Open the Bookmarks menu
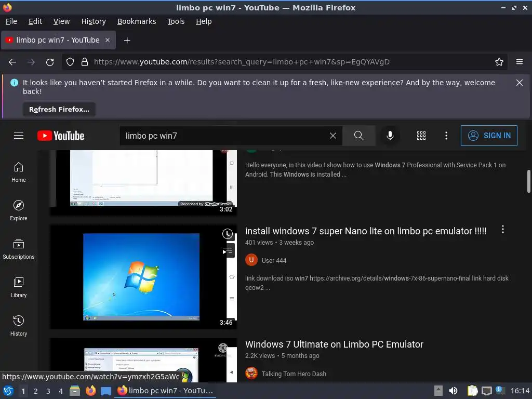 [137, 21]
